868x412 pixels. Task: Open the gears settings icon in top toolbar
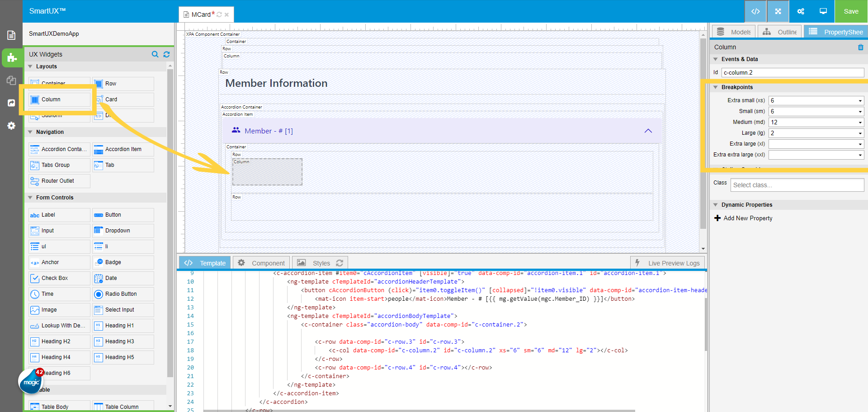[801, 11]
